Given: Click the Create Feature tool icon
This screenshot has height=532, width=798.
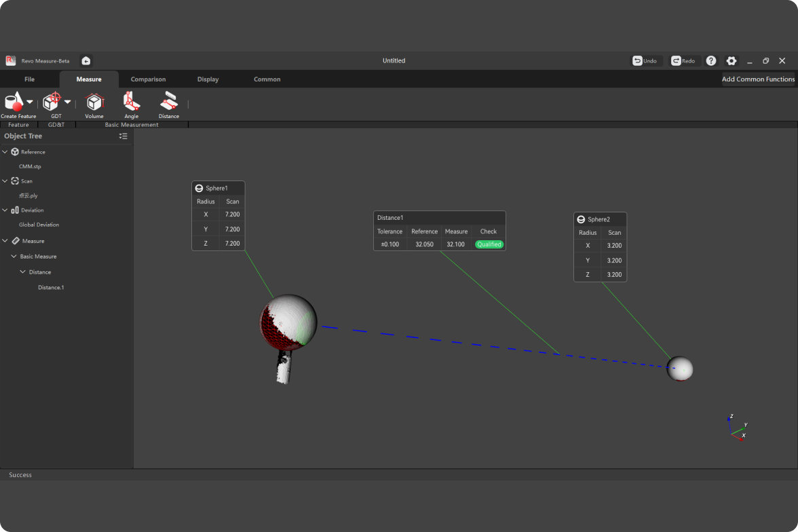Looking at the screenshot, I should (x=14, y=102).
